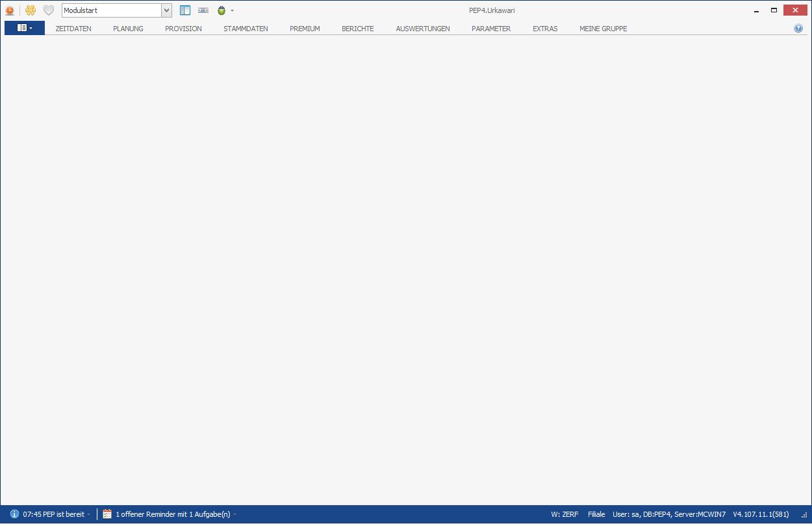The height and width of the screenshot is (524, 812).
Task: Click the Filiale label in status bar
Action: click(596, 514)
